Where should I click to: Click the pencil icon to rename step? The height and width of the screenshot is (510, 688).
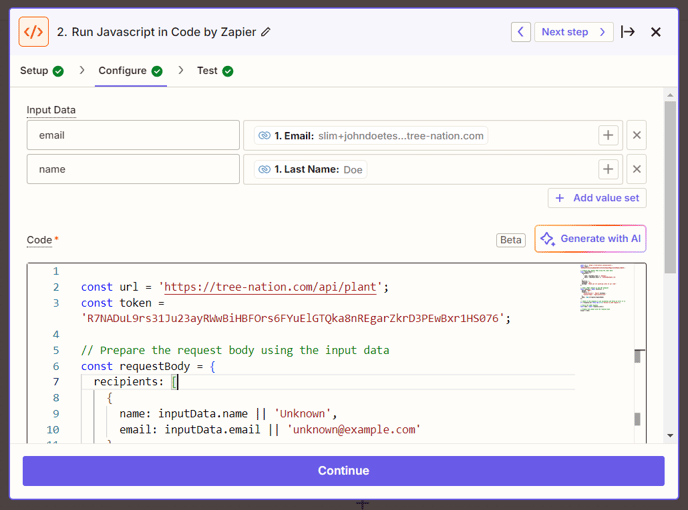click(x=265, y=32)
